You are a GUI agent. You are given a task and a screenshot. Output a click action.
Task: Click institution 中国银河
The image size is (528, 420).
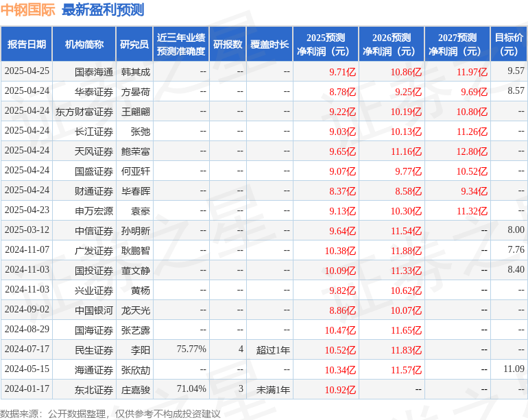(x=94, y=310)
